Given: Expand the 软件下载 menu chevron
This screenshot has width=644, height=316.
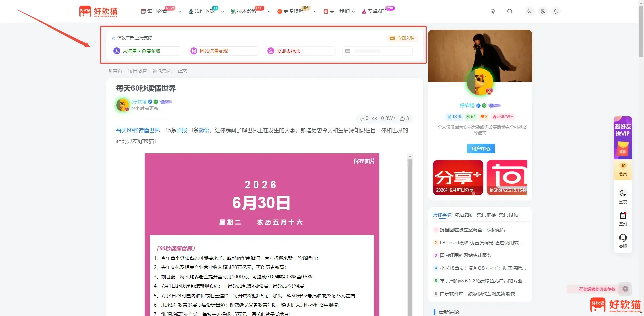Looking at the screenshot, I should pos(223,12).
